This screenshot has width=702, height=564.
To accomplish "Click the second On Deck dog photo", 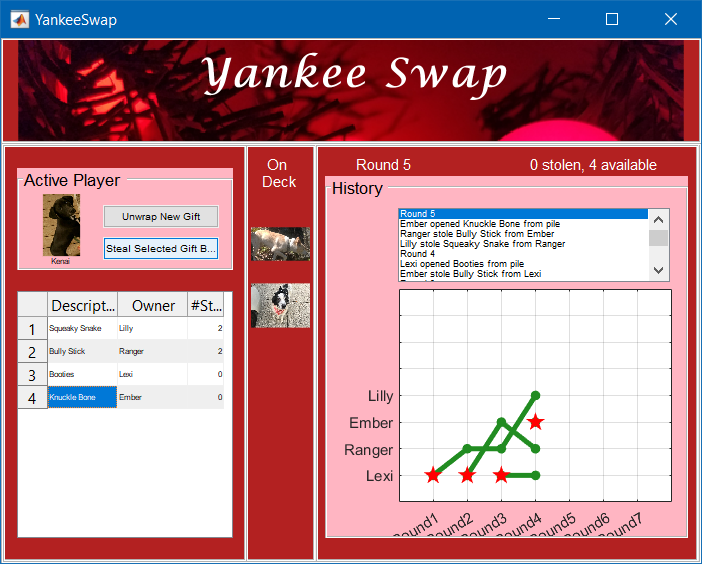I will pyautogui.click(x=280, y=305).
